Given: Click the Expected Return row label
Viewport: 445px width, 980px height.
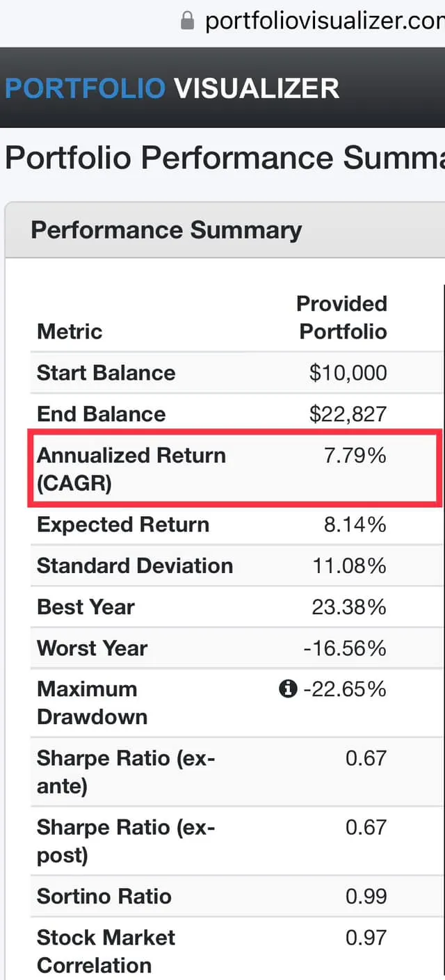Looking at the screenshot, I should click(122, 524).
